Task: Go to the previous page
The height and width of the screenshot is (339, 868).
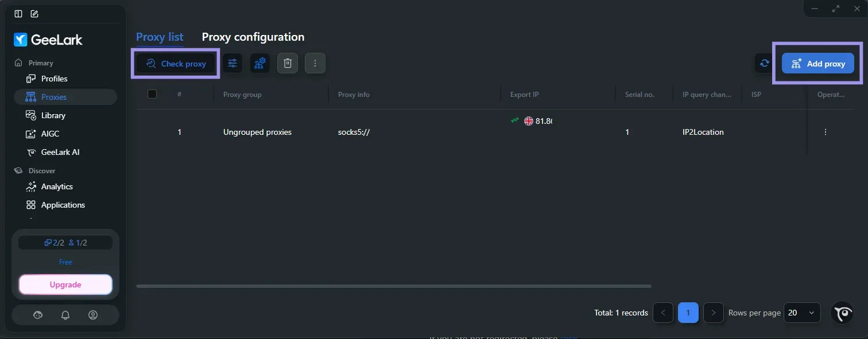Action: 663,313
